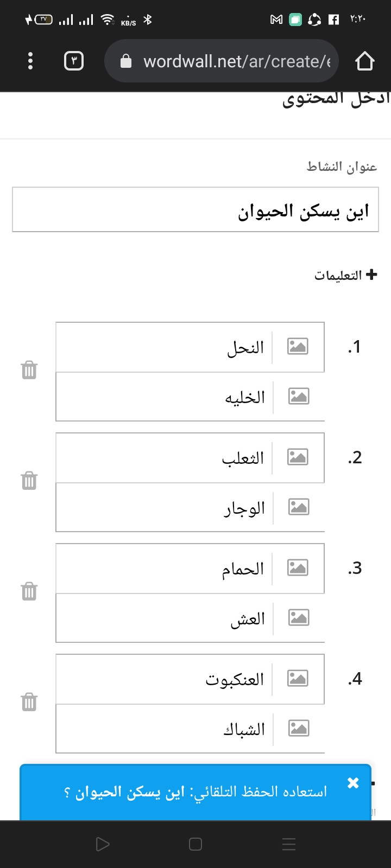This screenshot has height=868, width=391.
Task: Delete pair number 2 with trash icon
Action: 29,481
